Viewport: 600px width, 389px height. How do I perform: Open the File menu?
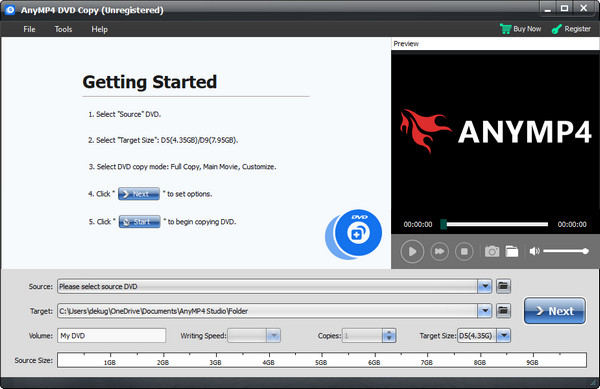click(29, 29)
